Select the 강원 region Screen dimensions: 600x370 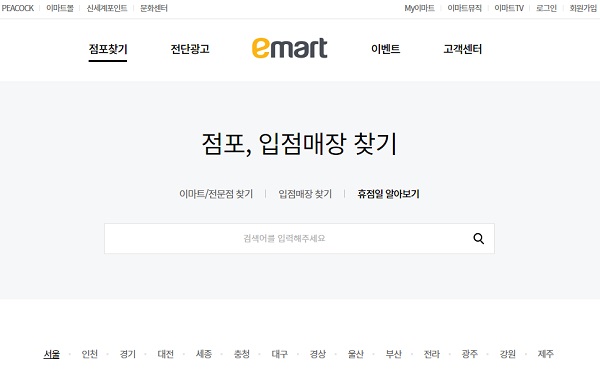tap(507, 354)
